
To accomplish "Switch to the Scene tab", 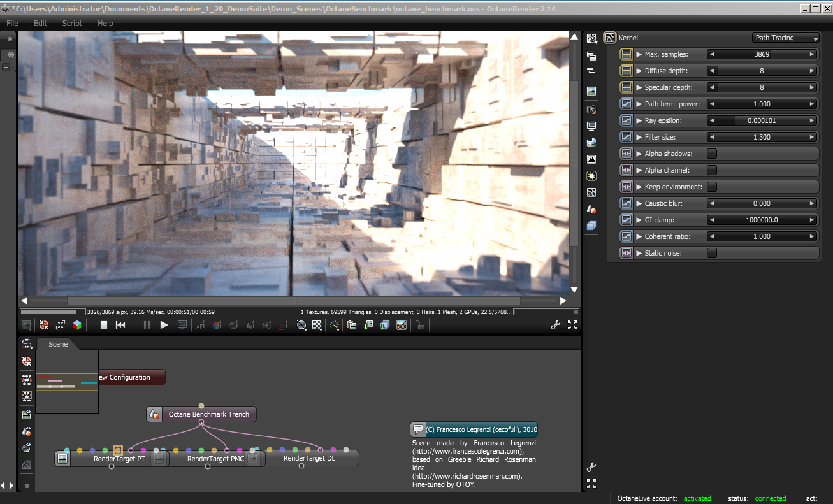I will coord(58,344).
